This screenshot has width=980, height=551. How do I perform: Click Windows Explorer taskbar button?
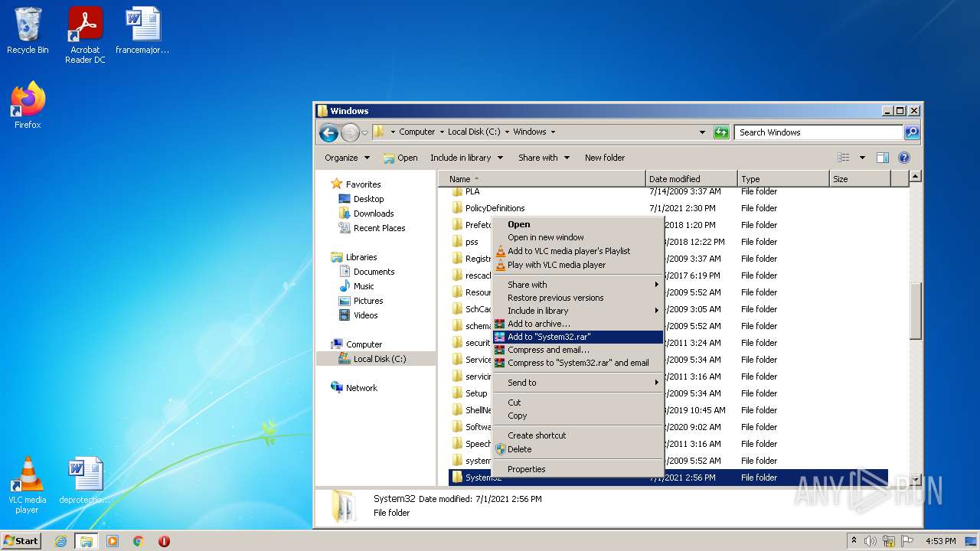(87, 541)
